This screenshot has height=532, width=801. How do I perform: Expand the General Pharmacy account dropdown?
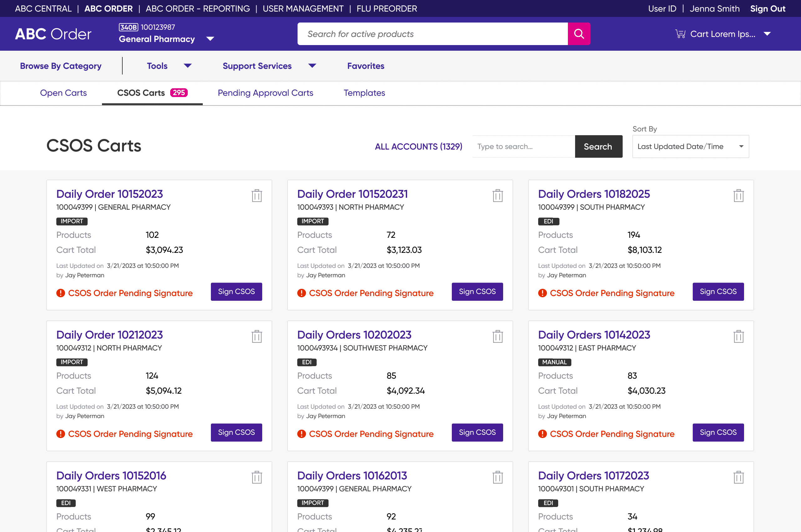pos(210,39)
